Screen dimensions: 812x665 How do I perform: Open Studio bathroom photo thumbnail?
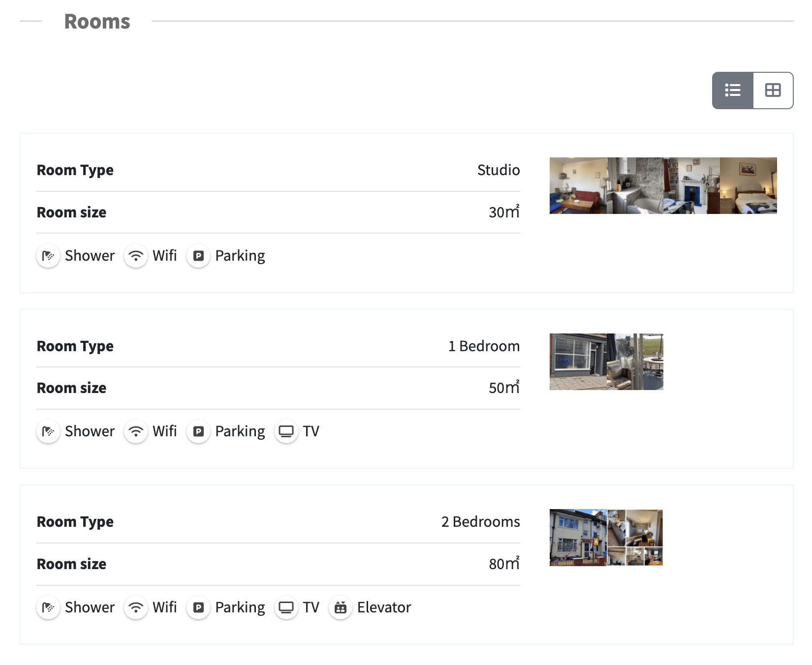pyautogui.click(x=635, y=185)
